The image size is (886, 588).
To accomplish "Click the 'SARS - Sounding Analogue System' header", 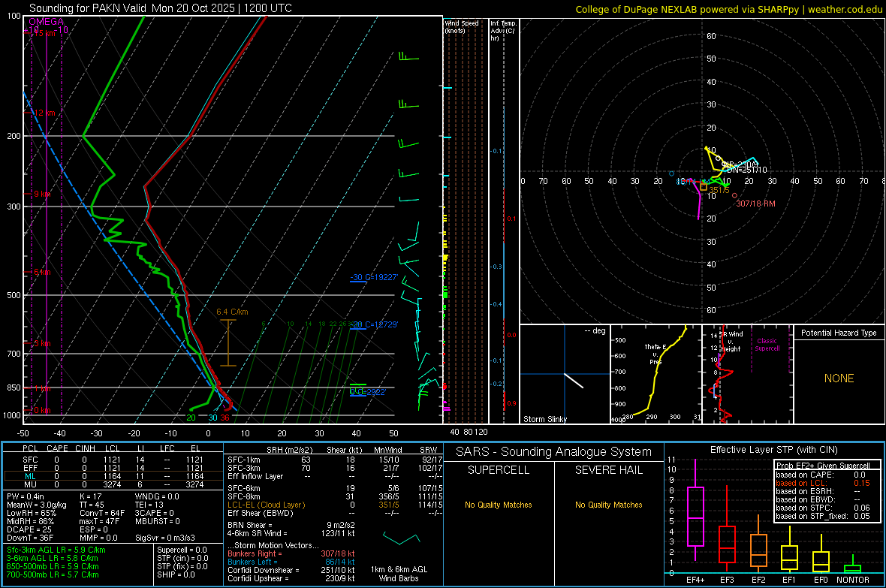I will (553, 452).
